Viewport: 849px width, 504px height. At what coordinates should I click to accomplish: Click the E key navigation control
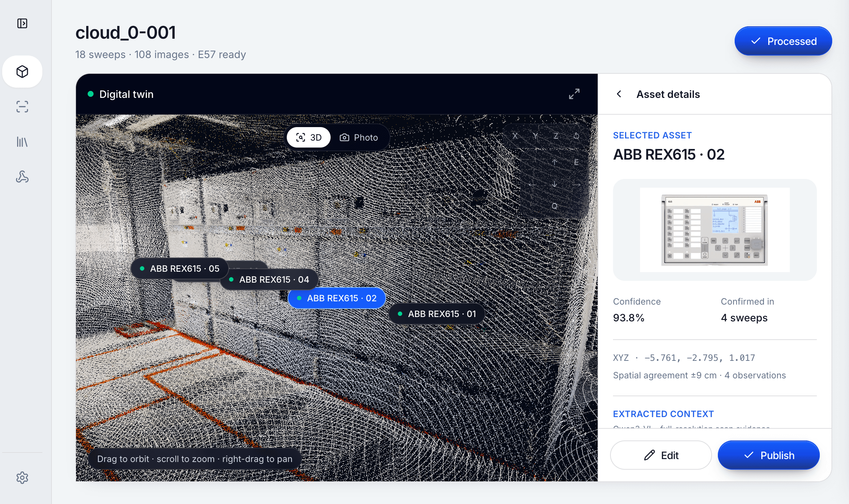click(x=576, y=162)
